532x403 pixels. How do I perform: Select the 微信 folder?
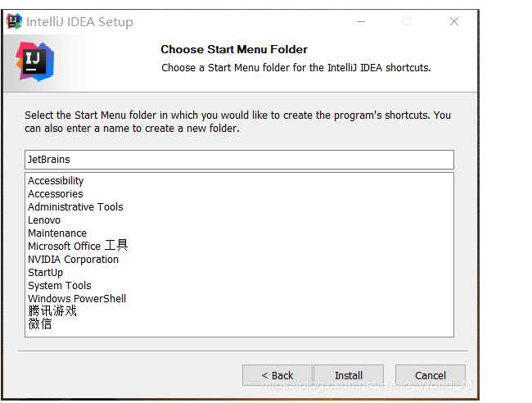coord(40,324)
